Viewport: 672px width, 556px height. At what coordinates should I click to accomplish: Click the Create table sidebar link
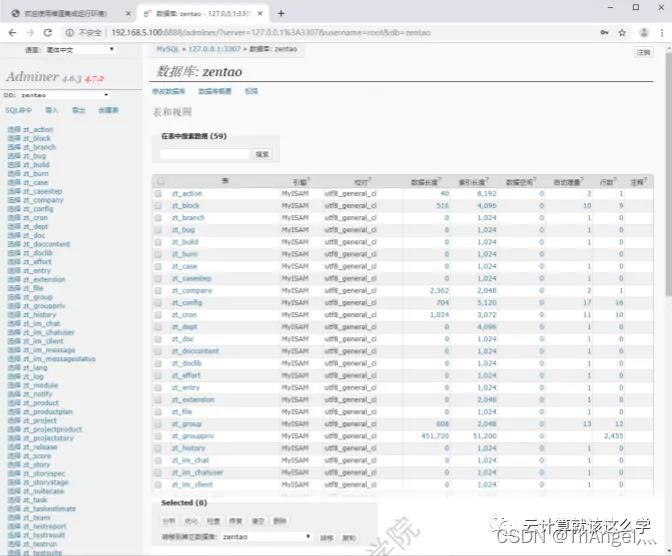[x=108, y=110]
